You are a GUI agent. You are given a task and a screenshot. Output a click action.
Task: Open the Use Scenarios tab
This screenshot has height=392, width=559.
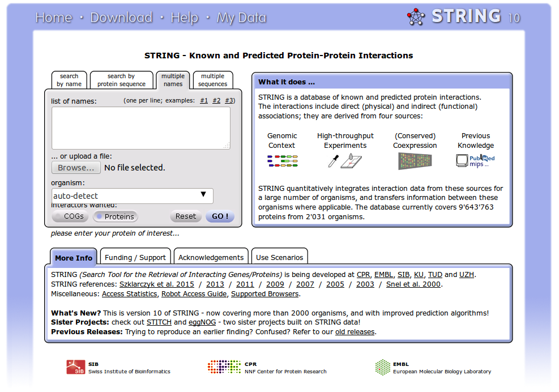pyautogui.click(x=280, y=257)
